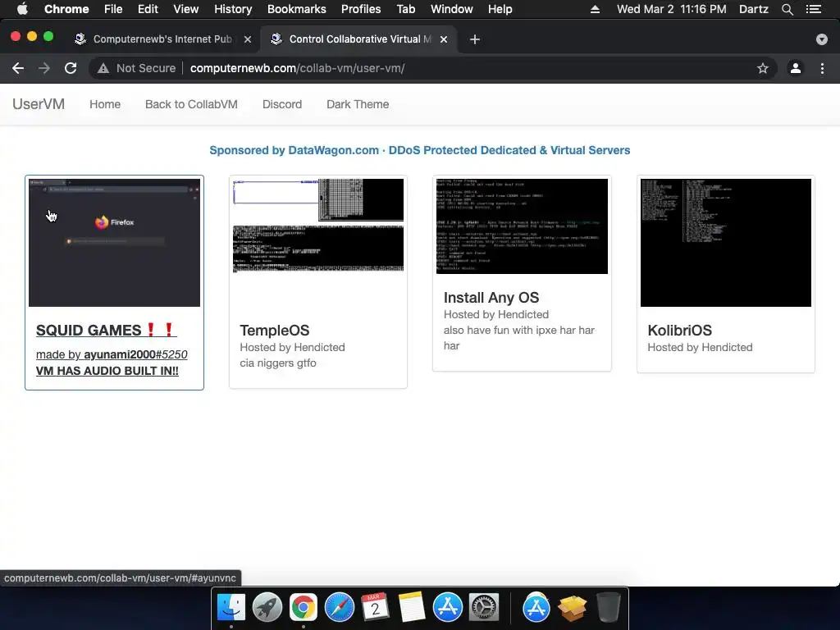
Task: Close the Computernewb's Internet Pub tab
Action: (248, 39)
